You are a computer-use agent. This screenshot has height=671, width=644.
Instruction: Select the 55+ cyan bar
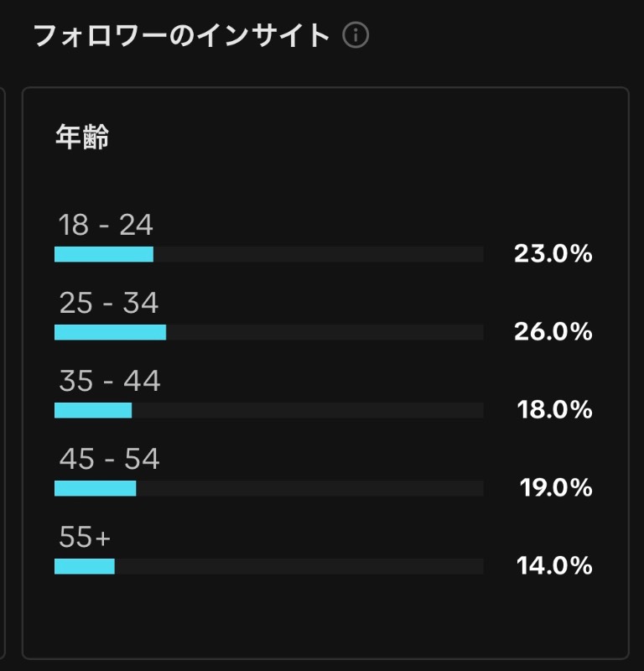pos(85,566)
